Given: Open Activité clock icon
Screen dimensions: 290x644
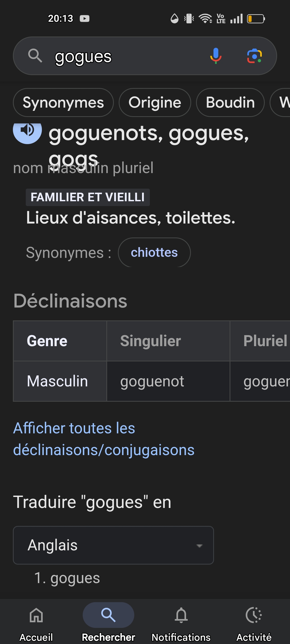Looking at the screenshot, I should [x=254, y=615].
